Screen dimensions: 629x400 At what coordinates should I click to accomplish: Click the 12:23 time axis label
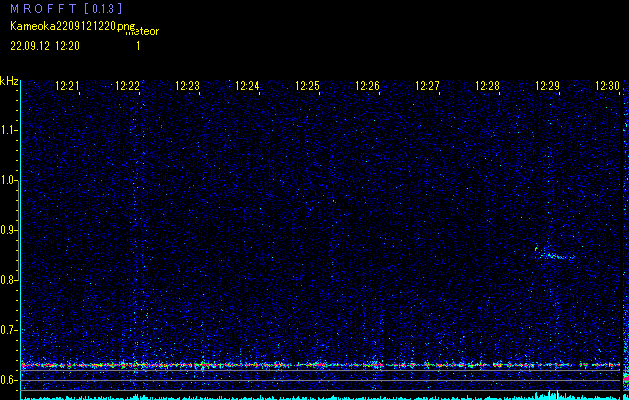[187, 86]
